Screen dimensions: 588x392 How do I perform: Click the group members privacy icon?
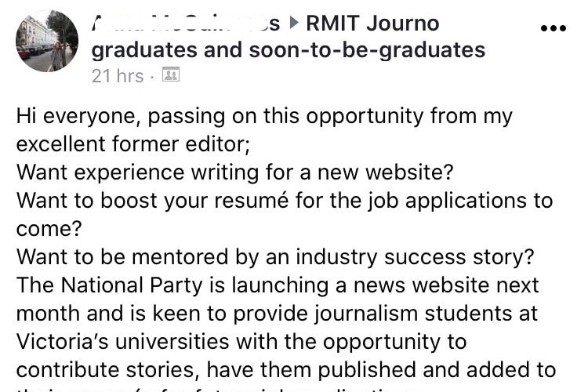(171, 74)
